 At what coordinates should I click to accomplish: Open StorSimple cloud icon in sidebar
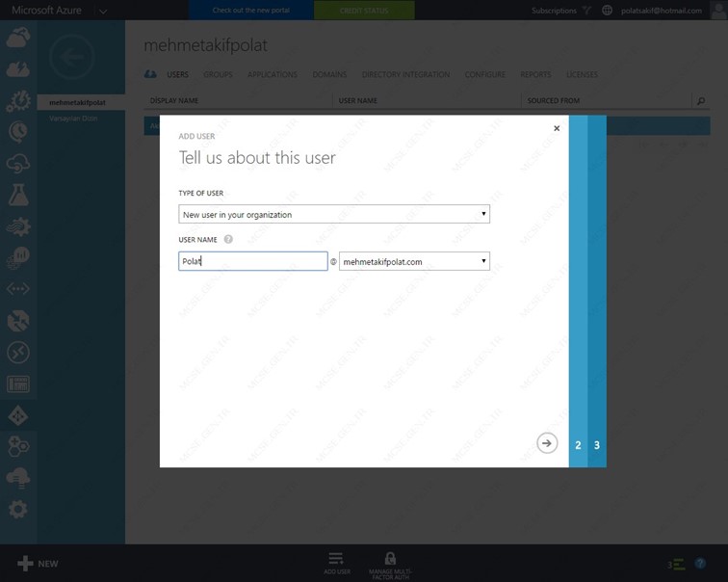click(x=18, y=478)
